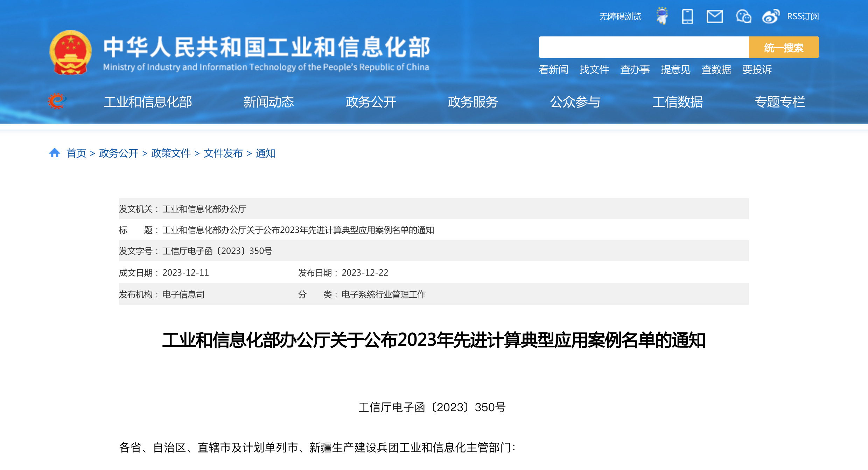Viewport: 868px width, 470px height.
Task: Click the search input field
Action: tap(643, 47)
